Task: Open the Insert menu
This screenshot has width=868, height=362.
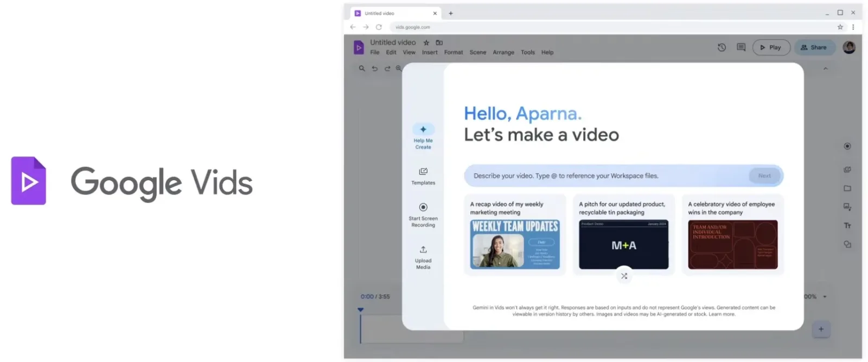Action: pos(430,52)
